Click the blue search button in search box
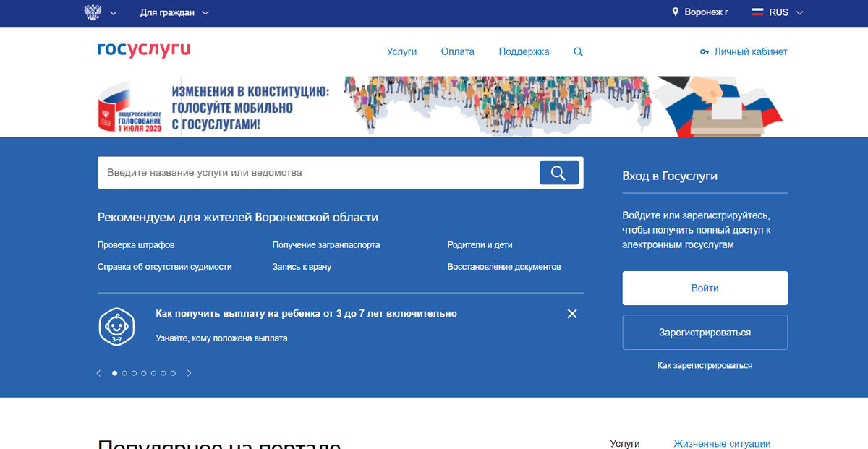 point(559,173)
